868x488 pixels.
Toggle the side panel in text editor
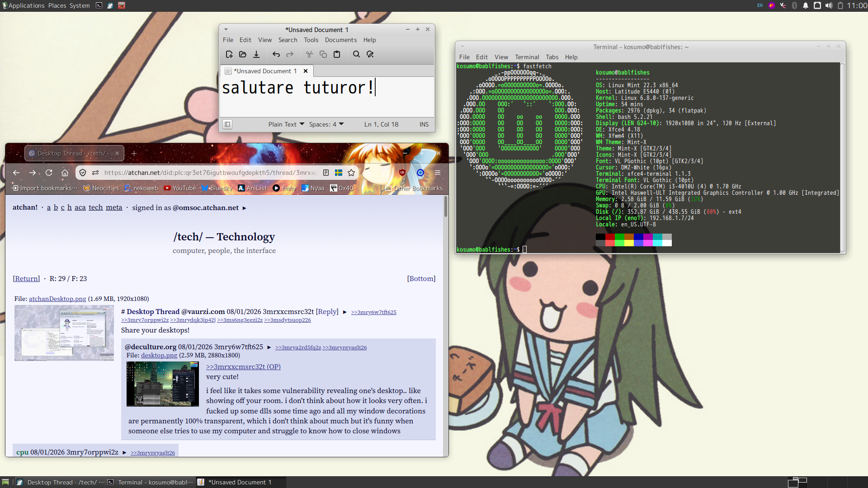[x=227, y=124]
